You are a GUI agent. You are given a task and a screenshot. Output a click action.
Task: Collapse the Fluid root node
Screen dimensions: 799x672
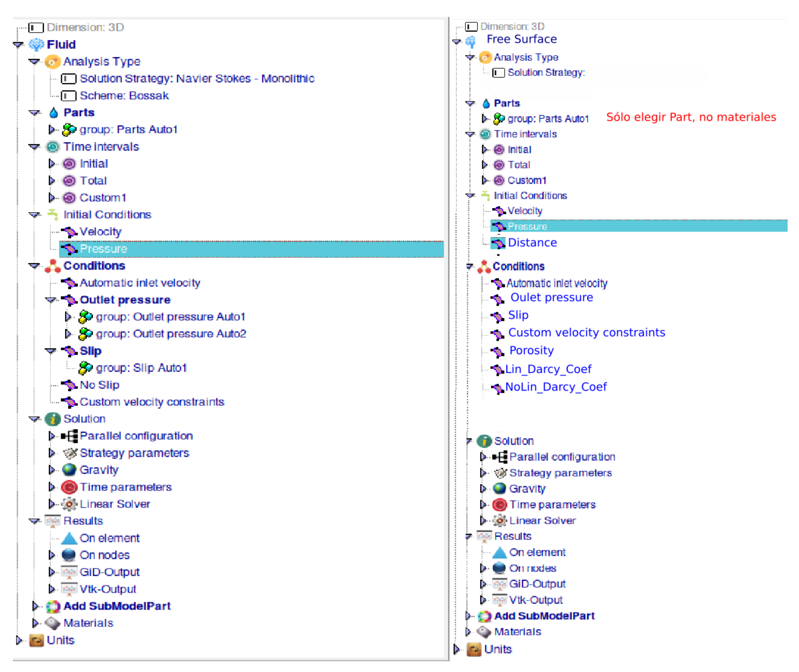18,45
